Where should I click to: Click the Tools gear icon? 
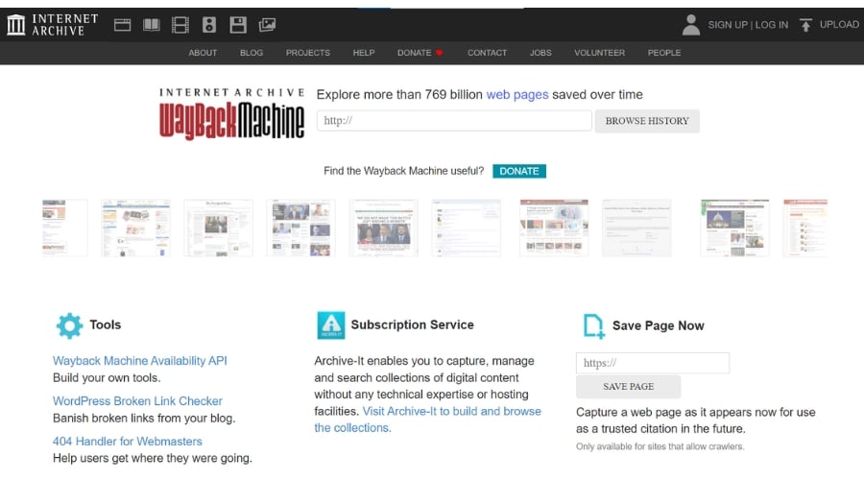[x=69, y=325]
